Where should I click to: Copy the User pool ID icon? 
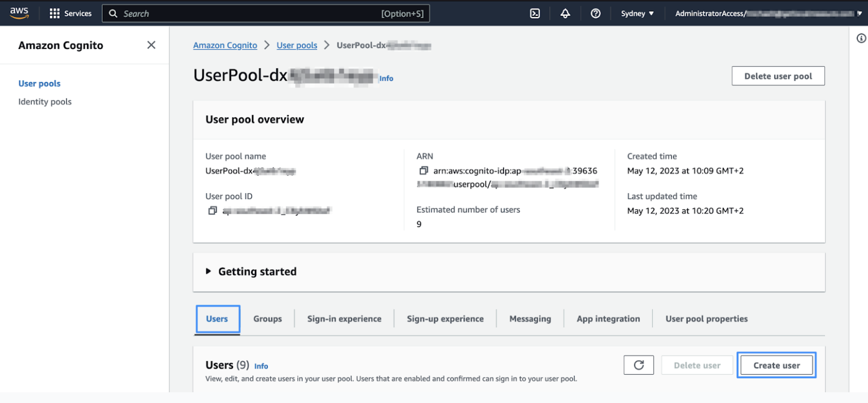pos(212,211)
